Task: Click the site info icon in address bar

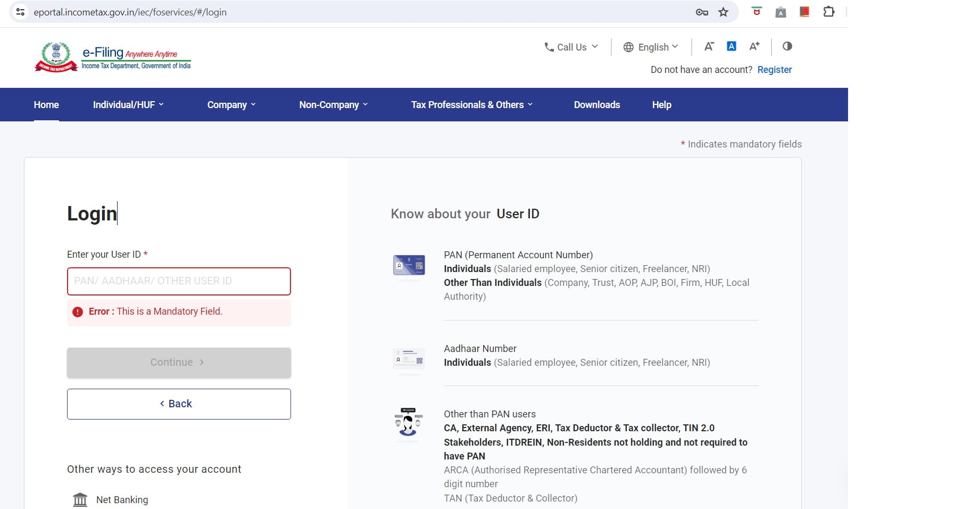Action: tap(20, 12)
